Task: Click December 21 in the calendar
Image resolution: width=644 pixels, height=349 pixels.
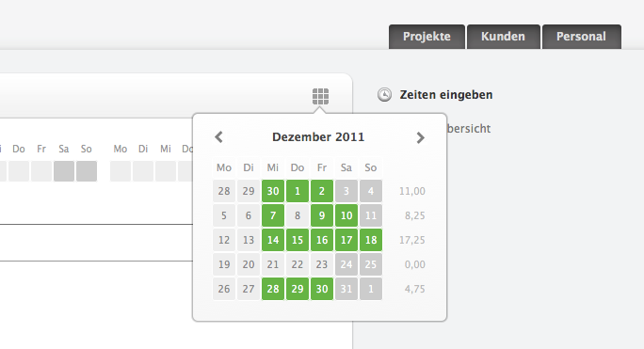Action: (273, 264)
